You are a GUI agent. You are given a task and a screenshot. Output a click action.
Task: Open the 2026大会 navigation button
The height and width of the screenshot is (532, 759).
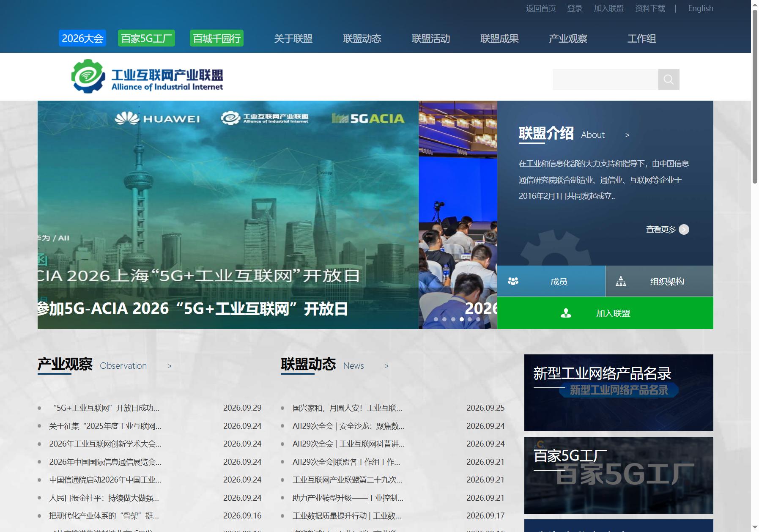[x=82, y=38]
